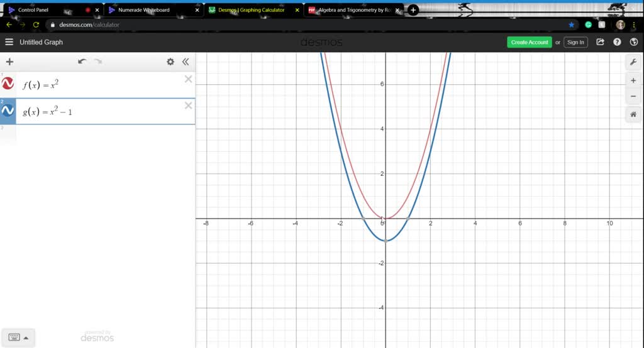644x348 pixels.
Task: Open the share graph icon
Action: click(600, 42)
